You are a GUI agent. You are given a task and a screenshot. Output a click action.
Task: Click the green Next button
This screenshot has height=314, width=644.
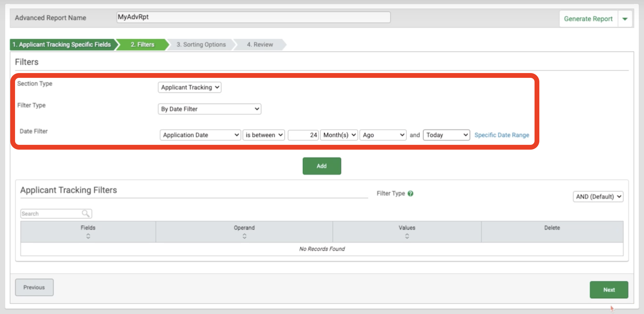pyautogui.click(x=609, y=290)
